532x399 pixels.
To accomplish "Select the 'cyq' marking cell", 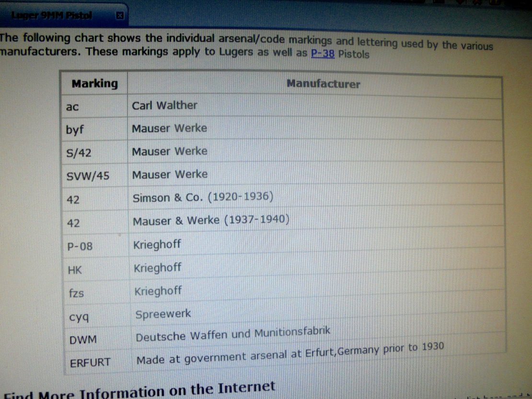I will tap(97, 316).
